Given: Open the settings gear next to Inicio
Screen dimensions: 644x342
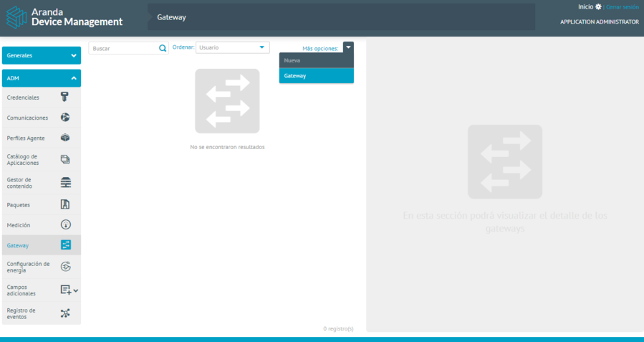Looking at the screenshot, I should click(x=599, y=6).
